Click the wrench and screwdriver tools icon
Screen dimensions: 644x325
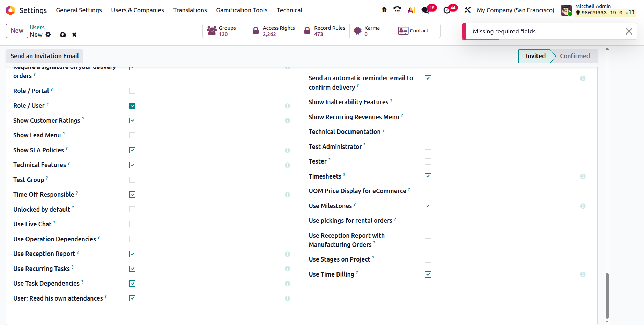(467, 10)
